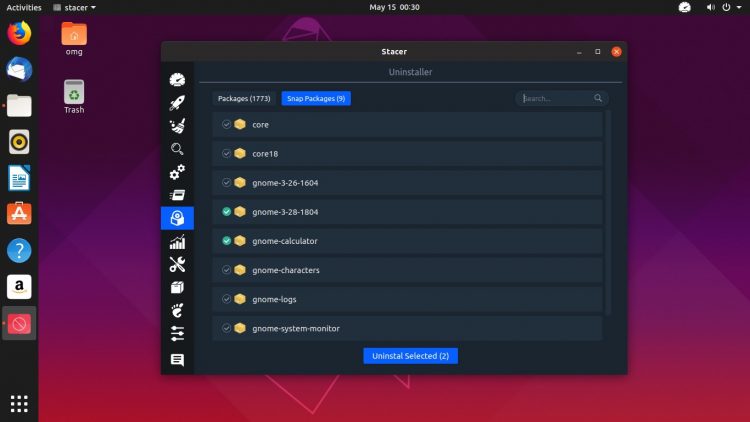Open Thunderbird mail from the dock
Viewport: 750px width, 422px height.
19,69
